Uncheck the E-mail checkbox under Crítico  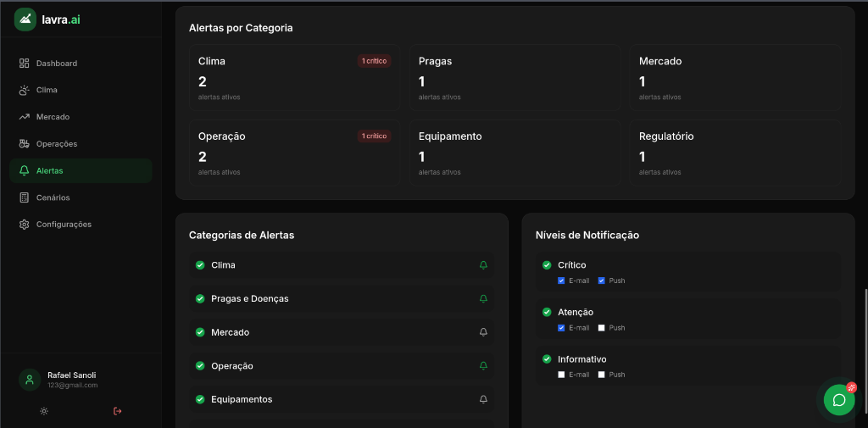pyautogui.click(x=561, y=281)
